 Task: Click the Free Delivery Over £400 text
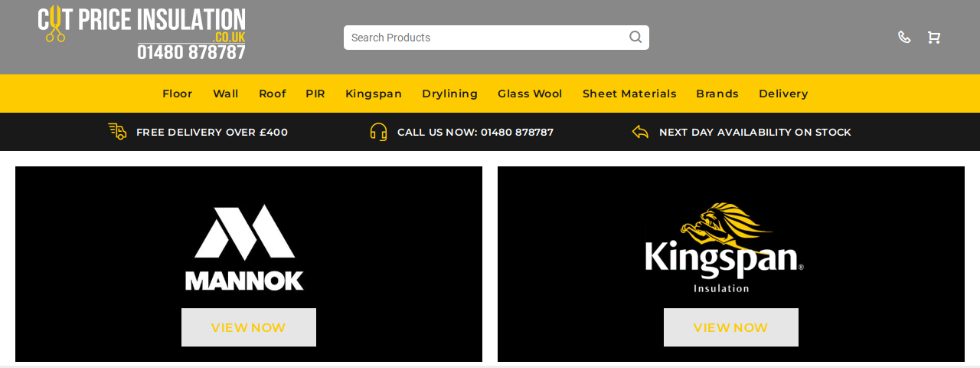212,132
